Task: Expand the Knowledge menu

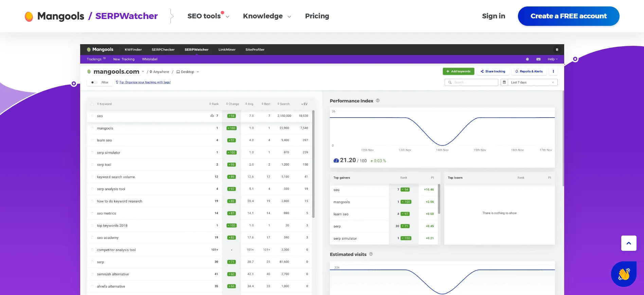Action: pyautogui.click(x=267, y=16)
